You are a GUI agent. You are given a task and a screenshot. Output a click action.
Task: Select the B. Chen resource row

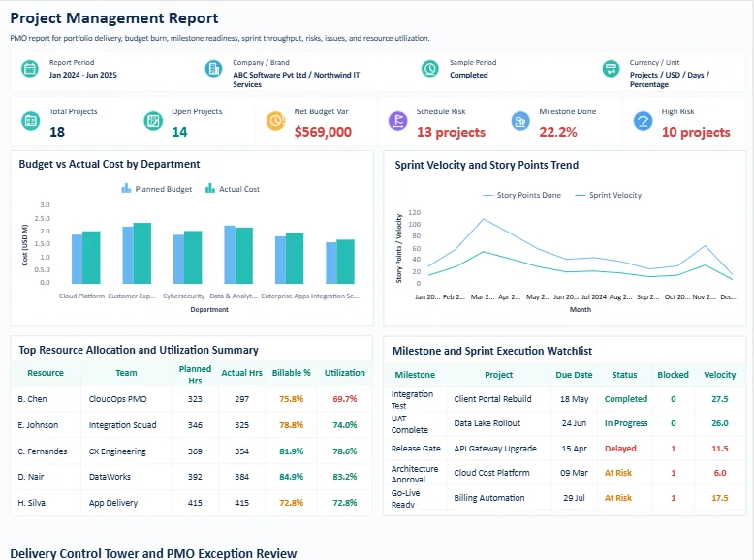[x=191, y=399]
